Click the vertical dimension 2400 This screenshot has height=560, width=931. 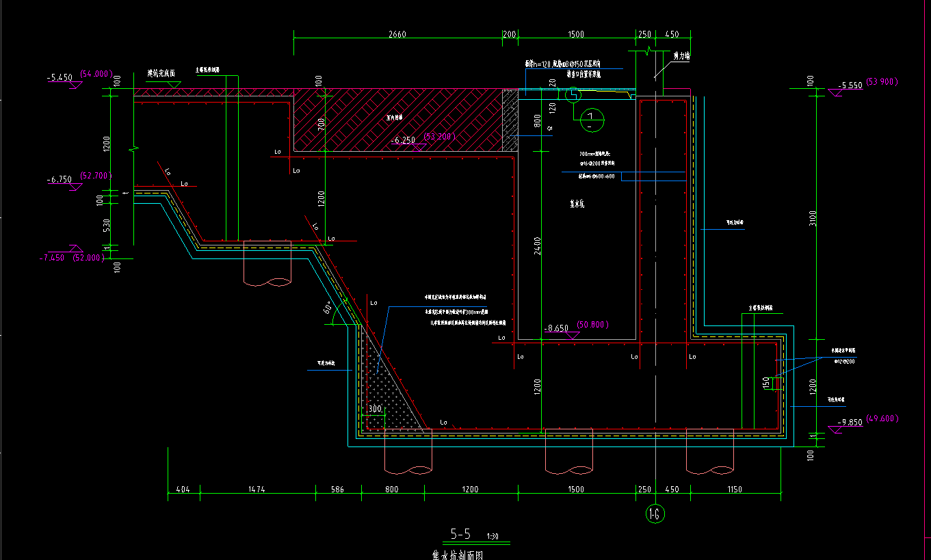click(x=538, y=245)
